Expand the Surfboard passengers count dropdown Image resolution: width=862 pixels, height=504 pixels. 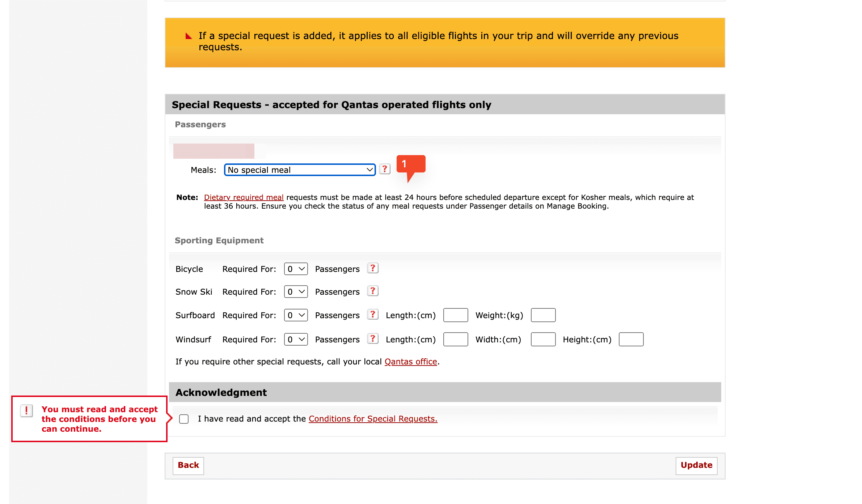pyautogui.click(x=296, y=315)
